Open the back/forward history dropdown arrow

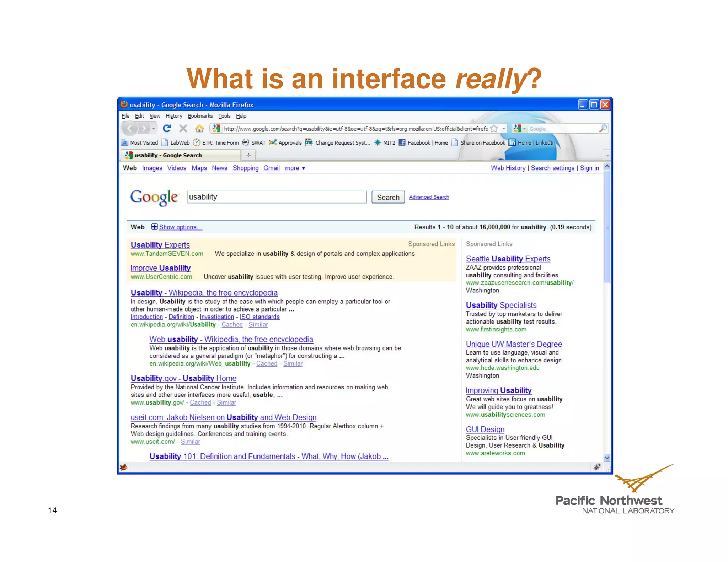154,129
